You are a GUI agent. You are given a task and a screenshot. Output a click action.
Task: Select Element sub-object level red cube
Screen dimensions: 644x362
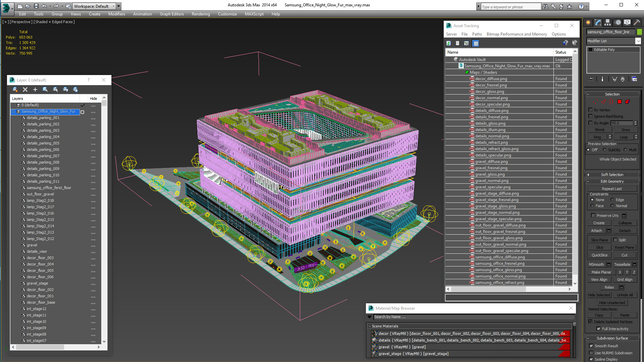(628, 102)
